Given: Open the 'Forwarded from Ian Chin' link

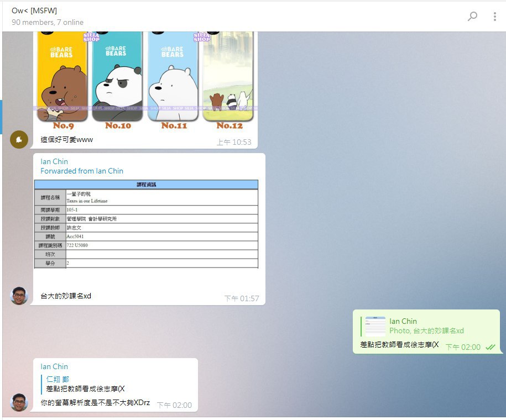Looking at the screenshot, I should tap(82, 171).
